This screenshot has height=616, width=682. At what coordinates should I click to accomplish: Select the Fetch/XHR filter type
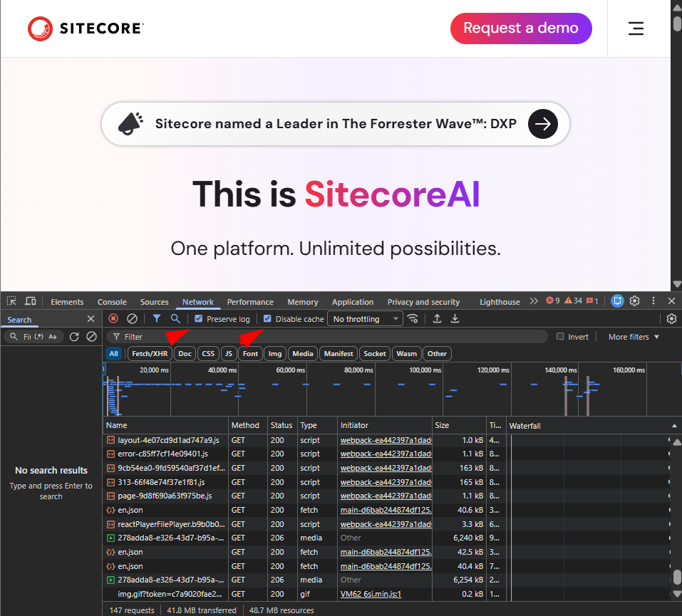pos(150,354)
